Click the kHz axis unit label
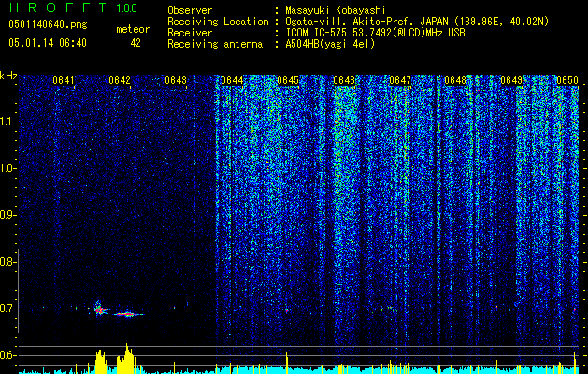 (x=8, y=76)
